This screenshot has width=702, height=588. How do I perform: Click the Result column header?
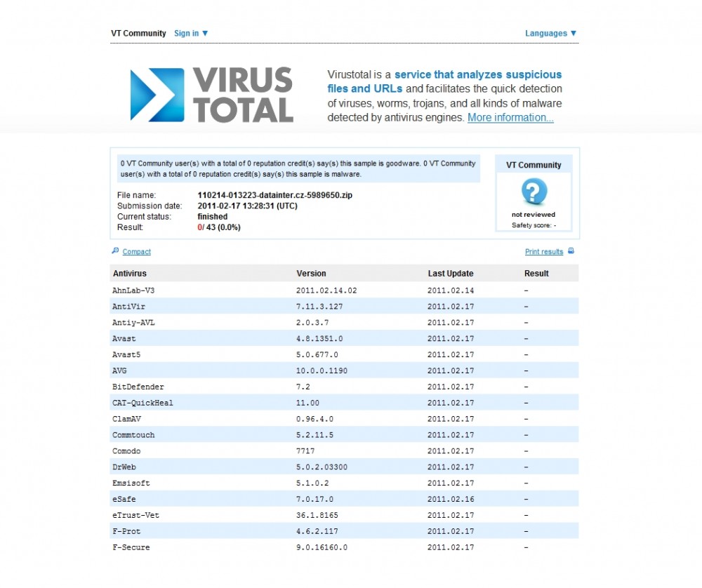536,274
